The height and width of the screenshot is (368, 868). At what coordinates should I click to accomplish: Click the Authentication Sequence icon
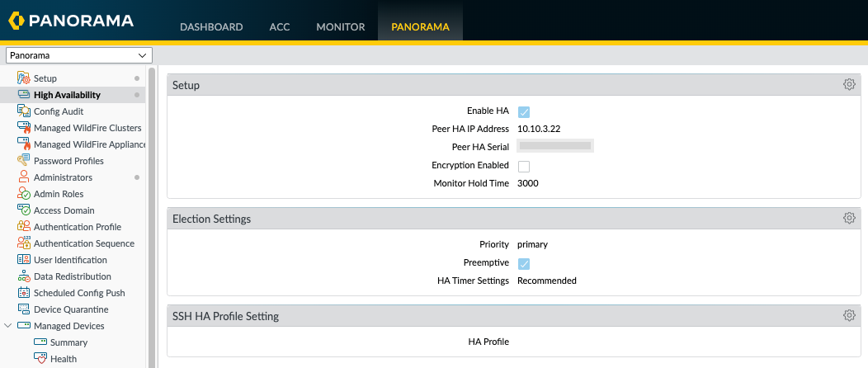click(x=23, y=243)
